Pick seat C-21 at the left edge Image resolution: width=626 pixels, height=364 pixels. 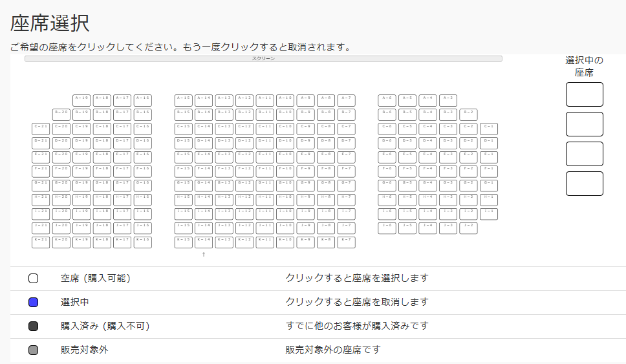tap(41, 128)
